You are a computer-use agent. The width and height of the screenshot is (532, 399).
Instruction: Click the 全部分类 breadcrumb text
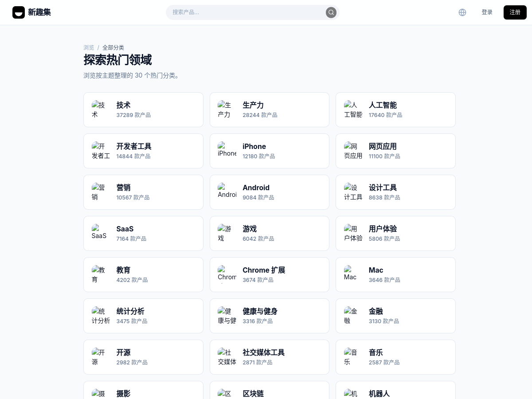[x=113, y=47]
